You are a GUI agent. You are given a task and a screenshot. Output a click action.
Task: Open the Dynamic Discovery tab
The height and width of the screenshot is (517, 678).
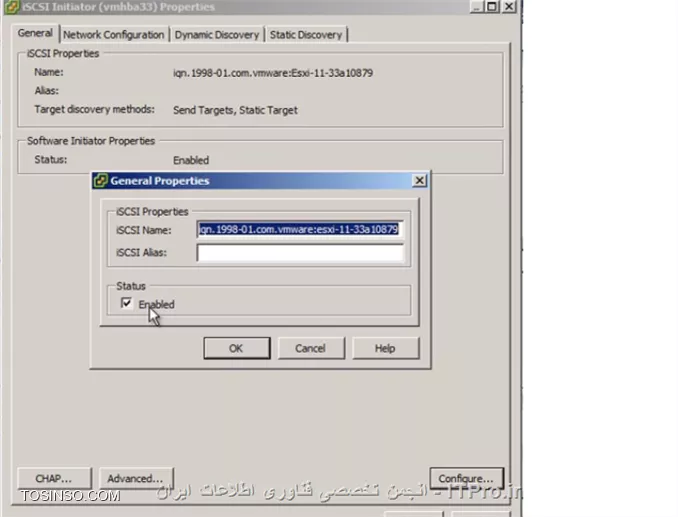217,35
